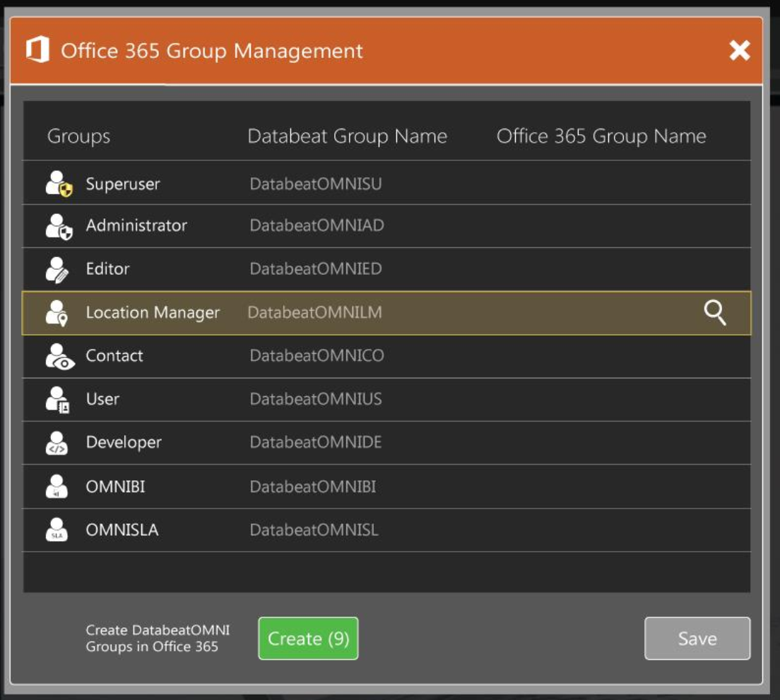
Task: Close the Office 365 Group Management dialog
Action: (739, 50)
